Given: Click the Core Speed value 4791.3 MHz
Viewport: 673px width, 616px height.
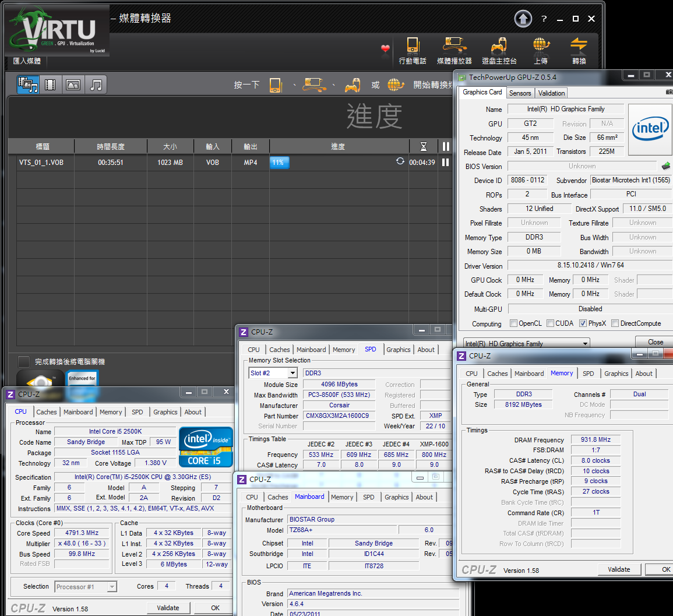Looking at the screenshot, I should click(82, 533).
